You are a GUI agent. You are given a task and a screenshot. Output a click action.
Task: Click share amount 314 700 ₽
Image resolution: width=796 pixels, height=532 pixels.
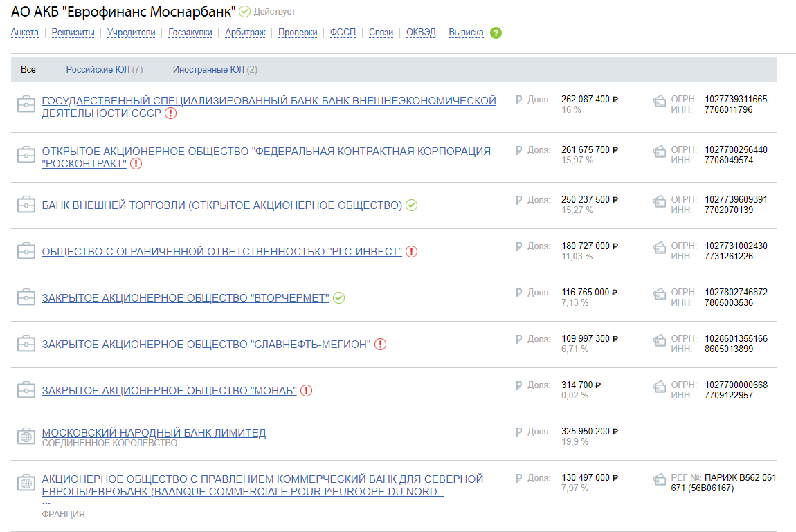tap(581, 385)
